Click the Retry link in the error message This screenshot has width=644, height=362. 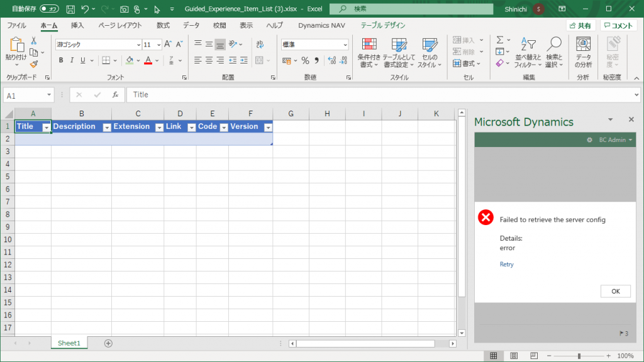pyautogui.click(x=506, y=265)
